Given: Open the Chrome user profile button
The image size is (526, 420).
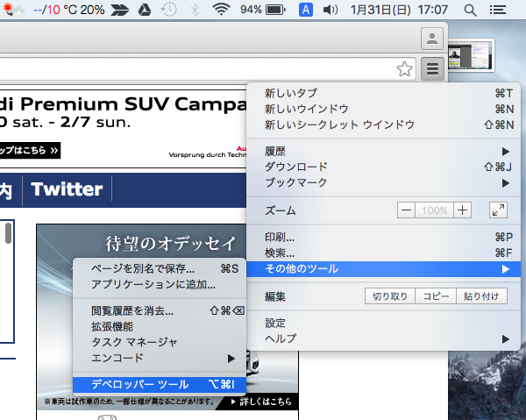Looking at the screenshot, I should pos(432,39).
